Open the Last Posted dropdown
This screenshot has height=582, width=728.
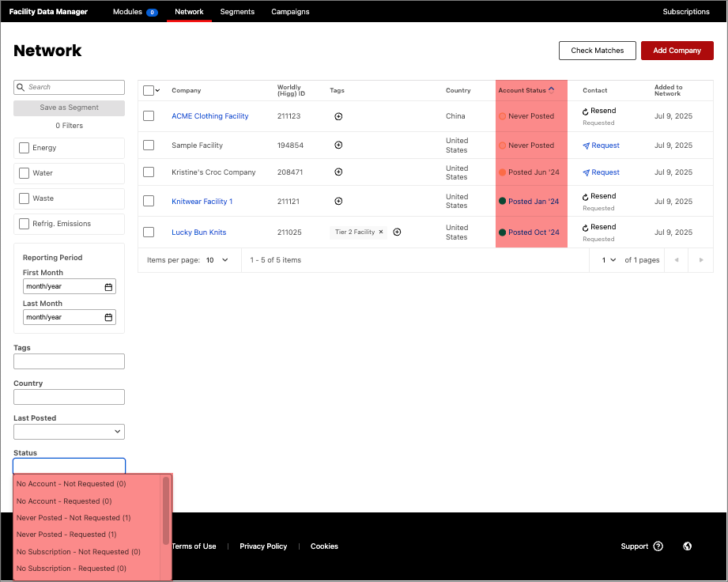69,431
